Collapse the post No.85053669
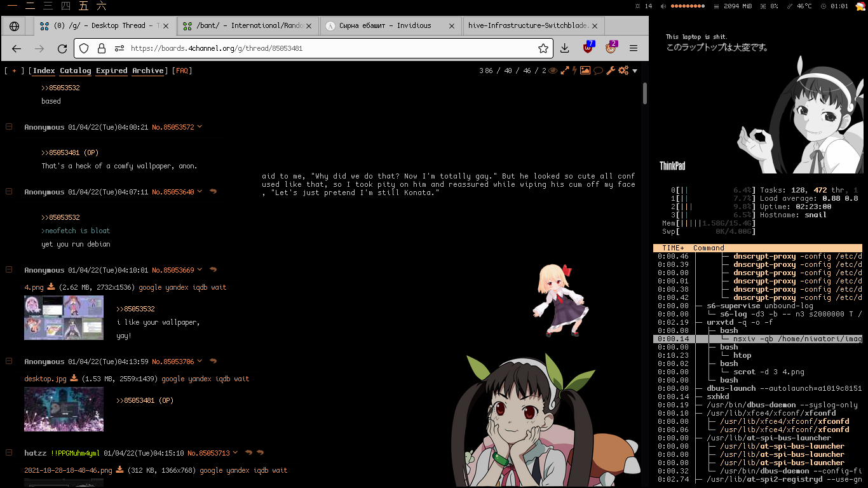The width and height of the screenshot is (868, 488). [9, 269]
